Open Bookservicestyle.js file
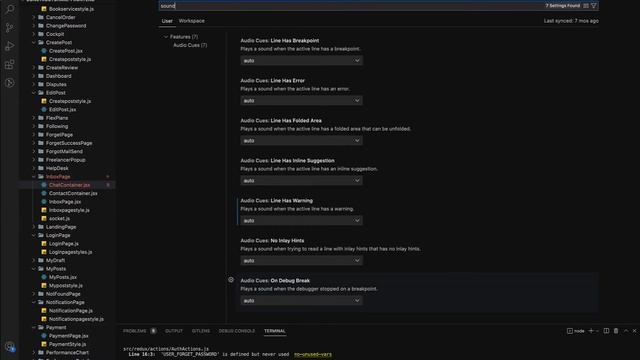640x360 pixels. tap(71, 9)
